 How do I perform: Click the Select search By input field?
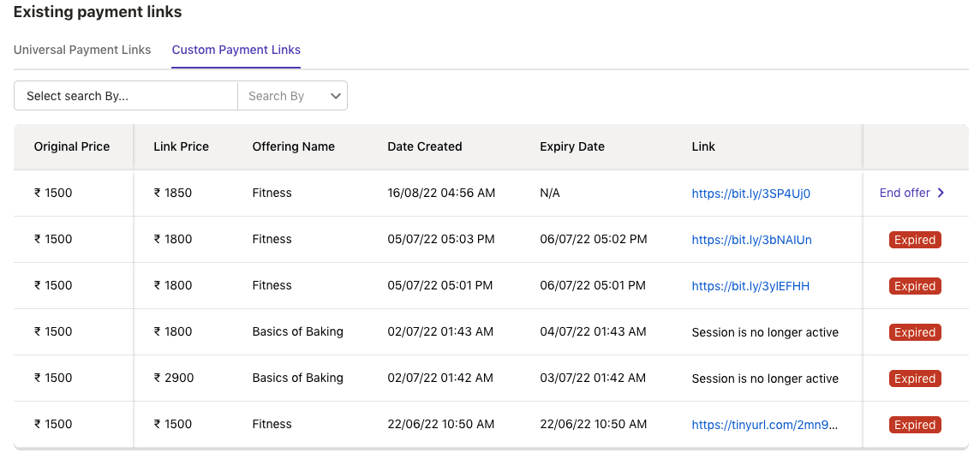[x=125, y=96]
